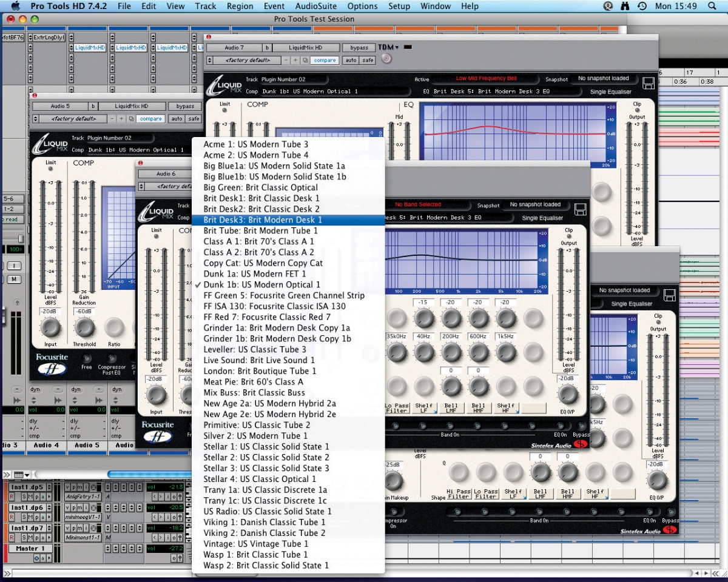This screenshot has width=728, height=582.
Task: Click auto button in Audio 5 plug-in header
Action: pyautogui.click(x=176, y=119)
